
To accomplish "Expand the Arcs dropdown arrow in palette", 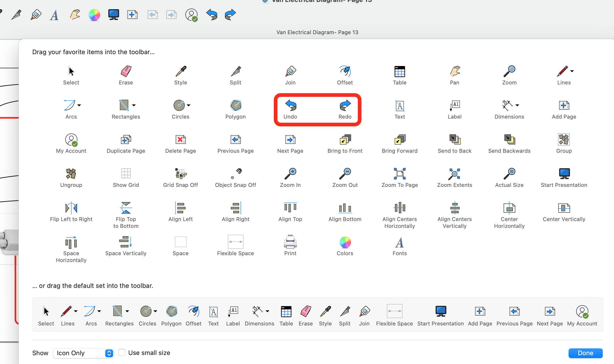I will click(79, 105).
